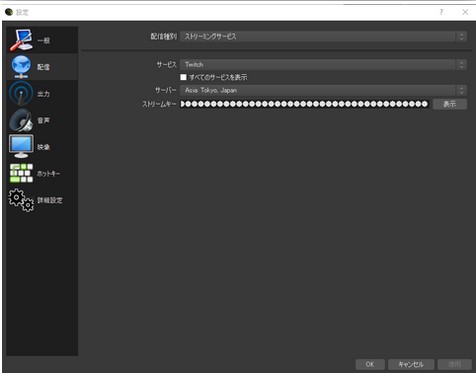The width and height of the screenshot is (476, 375).
Task: Close the 設定 settings window
Action: tap(465, 12)
